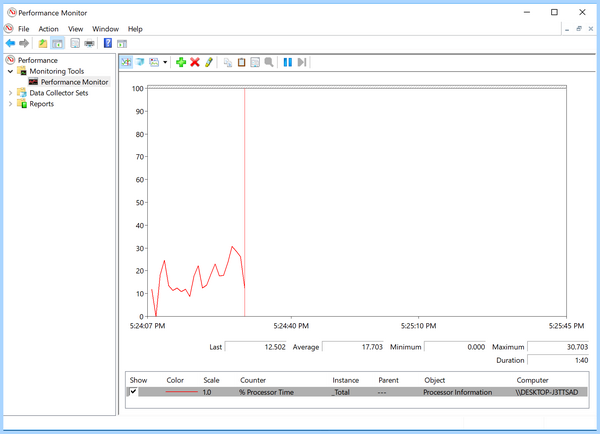Viewport: 600px width, 434px height.
Task: Click the Duration value 1:40
Action: [x=558, y=360]
